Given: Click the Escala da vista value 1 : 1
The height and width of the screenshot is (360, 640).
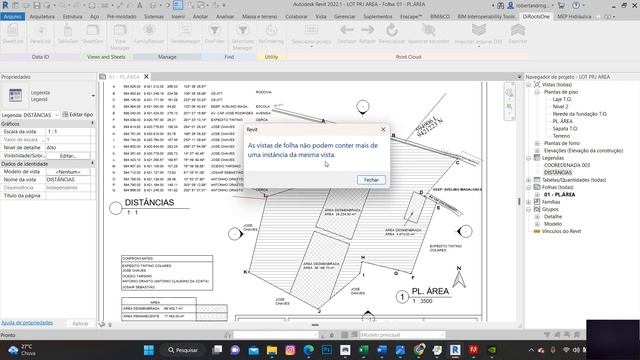Looking at the screenshot, I should [x=68, y=132].
